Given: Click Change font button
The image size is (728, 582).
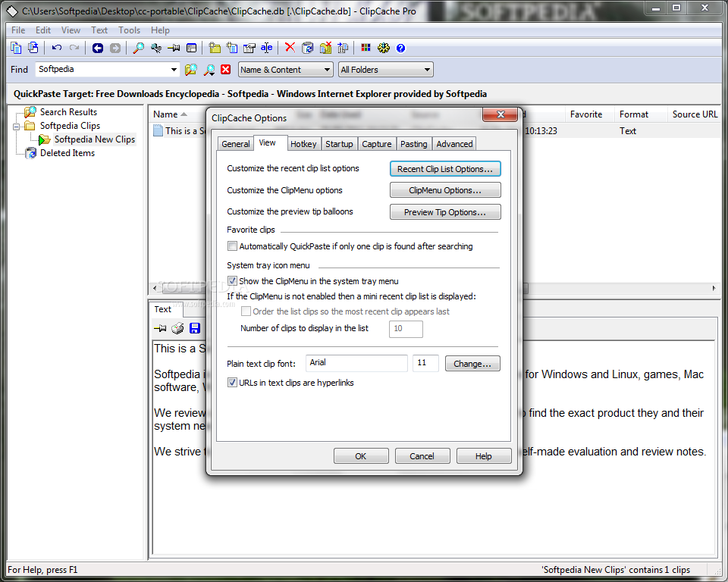Looking at the screenshot, I should click(472, 364).
